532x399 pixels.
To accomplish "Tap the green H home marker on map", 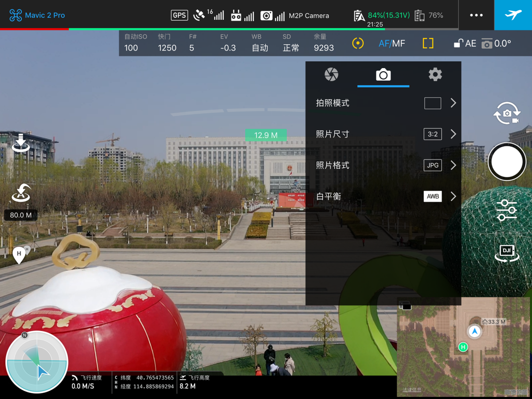I will [463, 347].
